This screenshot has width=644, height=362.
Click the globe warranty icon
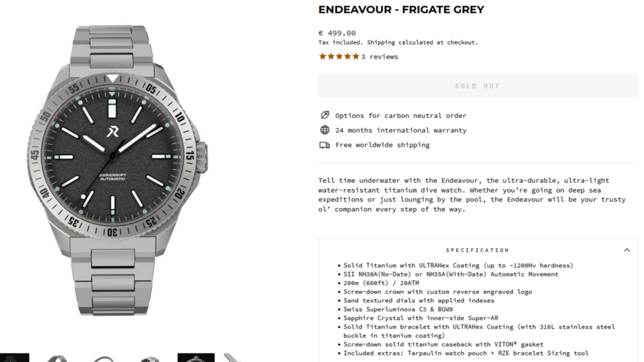pyautogui.click(x=325, y=130)
